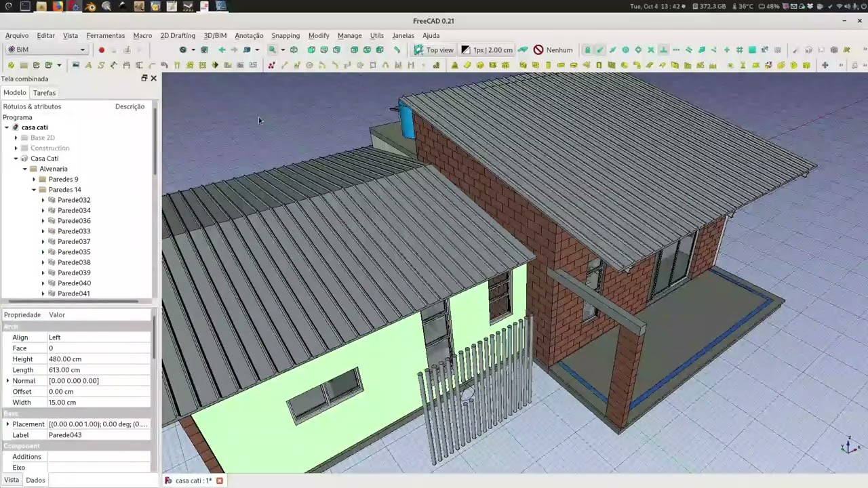Click the Blender icon in the taskbar

(x=90, y=6)
